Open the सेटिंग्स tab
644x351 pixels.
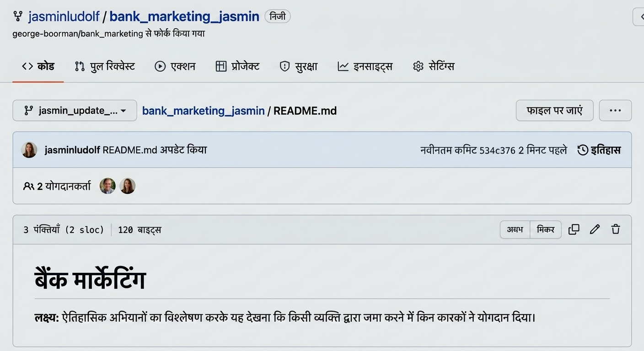tap(434, 66)
